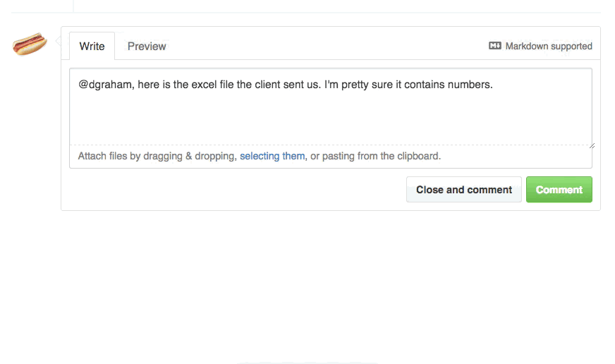Switch to the Write tab
Screen dimensions: 615x364
[x=92, y=47]
